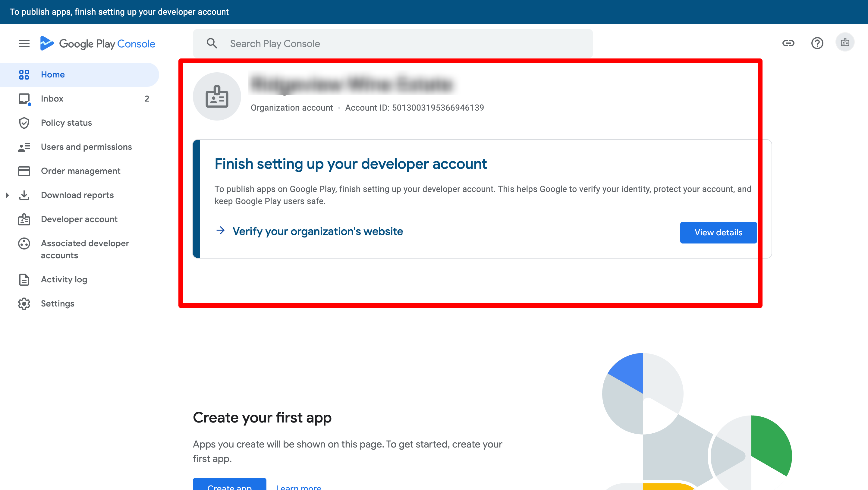Open the help question mark icon
This screenshot has height=490, width=868.
click(x=817, y=43)
